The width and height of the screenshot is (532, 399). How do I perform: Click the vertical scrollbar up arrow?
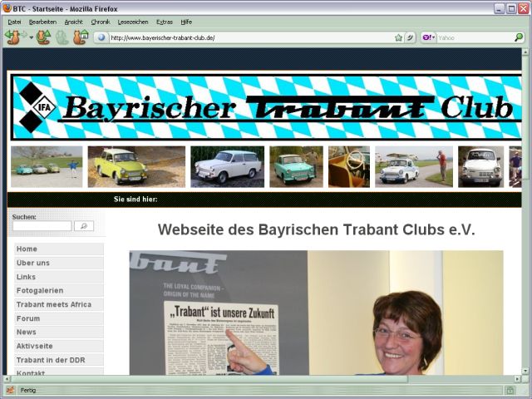525,52
